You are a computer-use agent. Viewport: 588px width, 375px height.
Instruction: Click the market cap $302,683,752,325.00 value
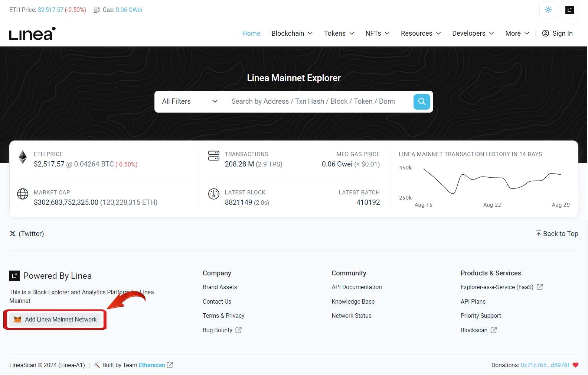point(66,202)
